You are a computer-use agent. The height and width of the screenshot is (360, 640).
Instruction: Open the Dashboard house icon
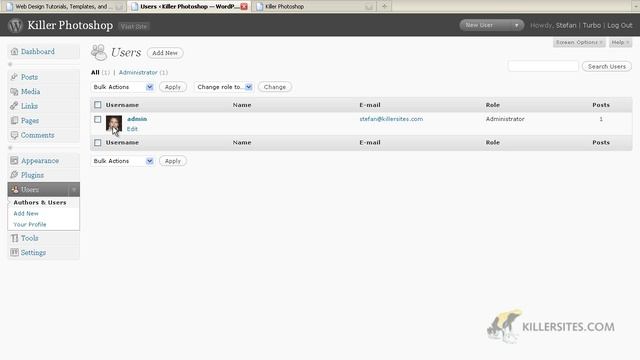14,51
